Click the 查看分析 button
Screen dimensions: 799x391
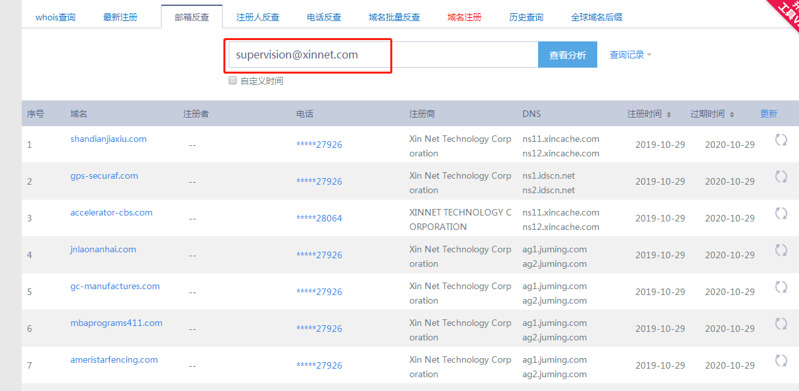tap(568, 55)
